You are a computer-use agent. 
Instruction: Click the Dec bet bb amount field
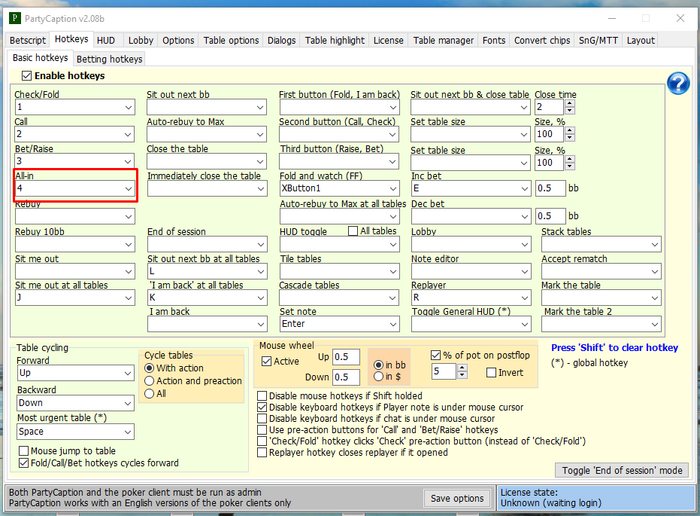[x=550, y=216]
